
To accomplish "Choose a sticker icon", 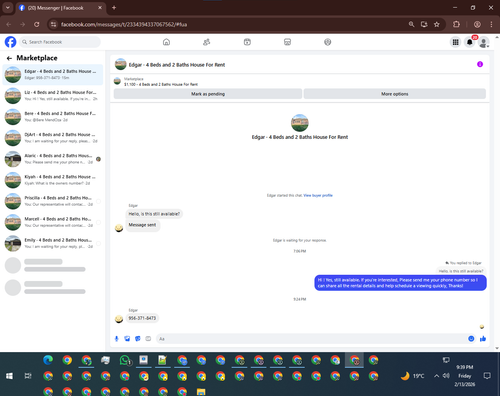I will (x=138, y=339).
